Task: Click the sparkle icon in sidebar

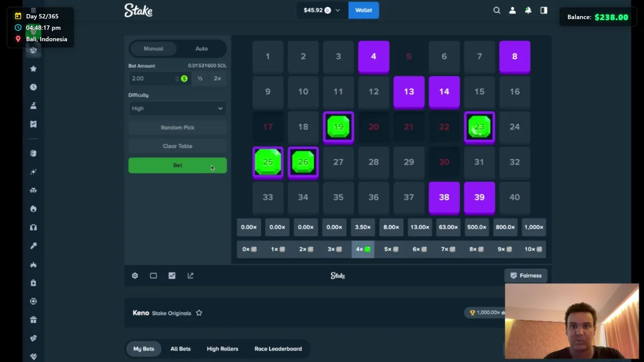Action: [x=33, y=171]
